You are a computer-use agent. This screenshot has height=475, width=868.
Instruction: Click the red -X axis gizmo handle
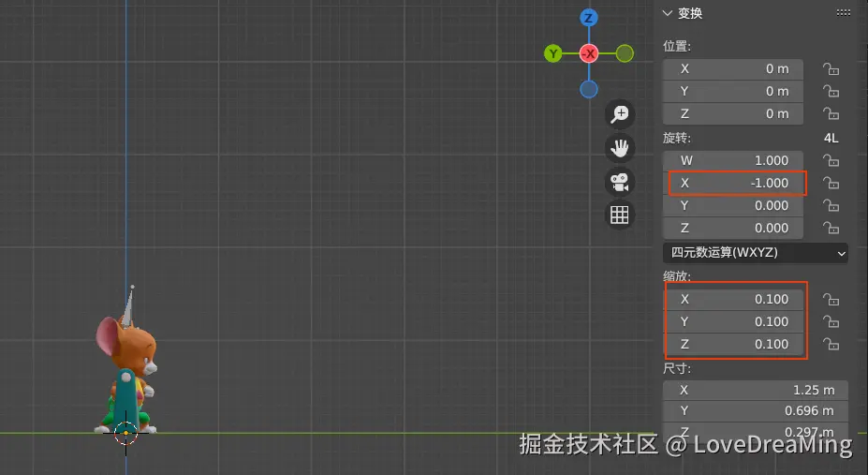pyautogui.click(x=588, y=53)
